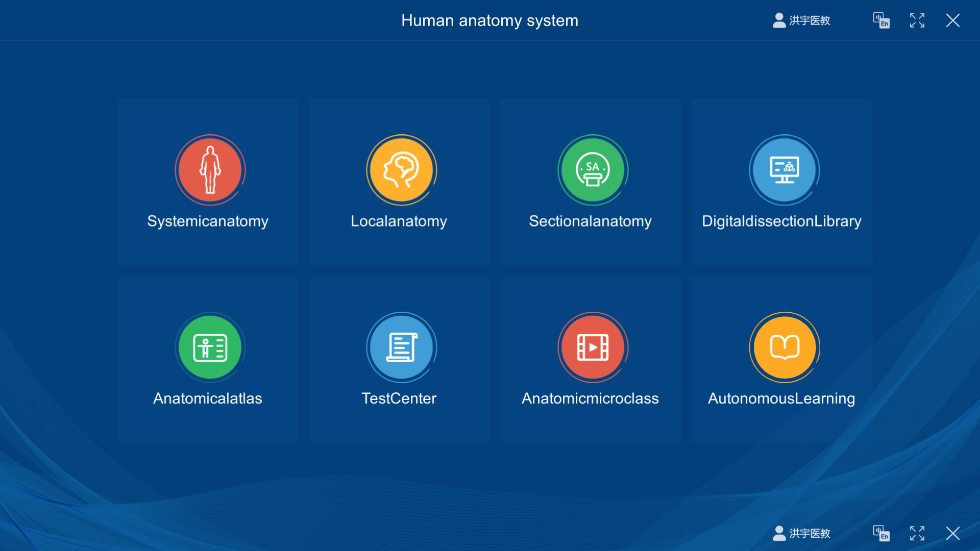Toggle fullscreen with bottom expand icon

coord(917,533)
